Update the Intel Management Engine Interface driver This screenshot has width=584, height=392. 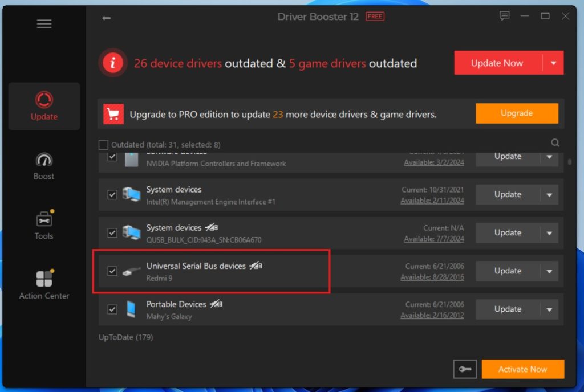coord(508,194)
